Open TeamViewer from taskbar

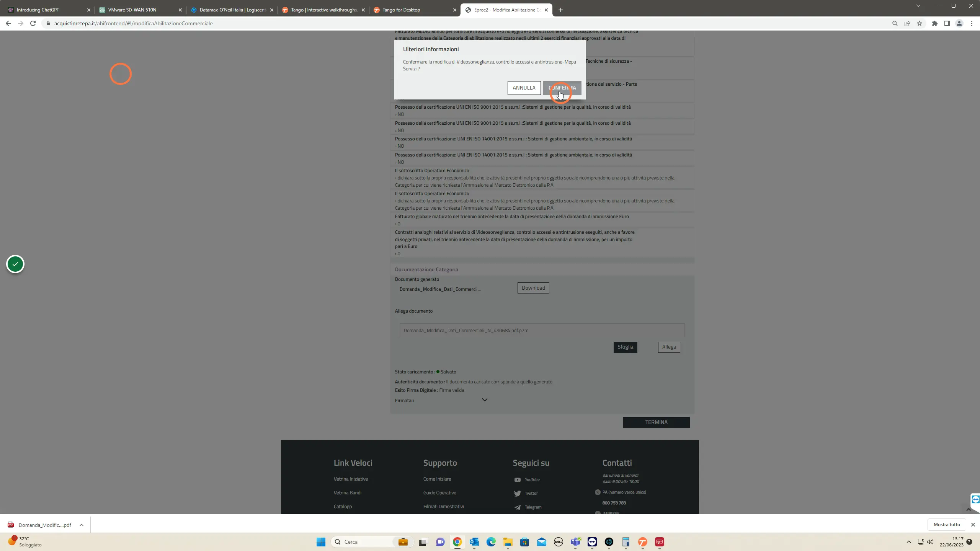[x=592, y=542]
